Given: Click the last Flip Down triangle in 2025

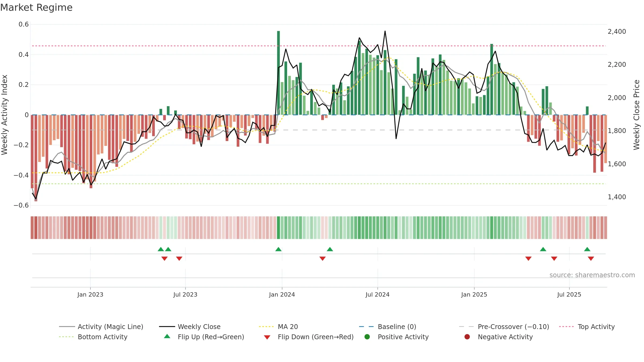Looking at the screenshot, I should pyautogui.click(x=591, y=258).
